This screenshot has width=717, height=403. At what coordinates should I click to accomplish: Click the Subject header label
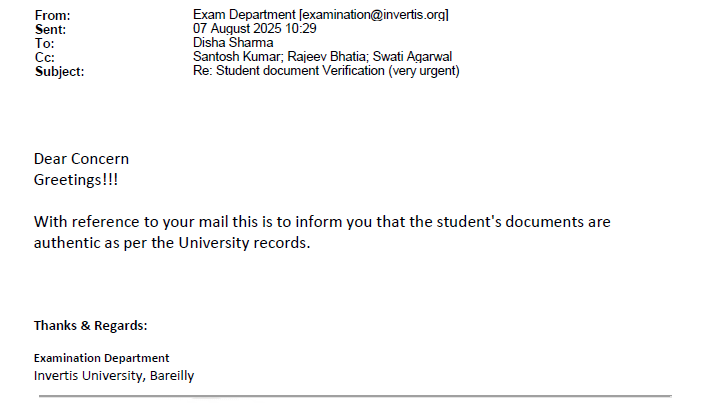click(59, 71)
